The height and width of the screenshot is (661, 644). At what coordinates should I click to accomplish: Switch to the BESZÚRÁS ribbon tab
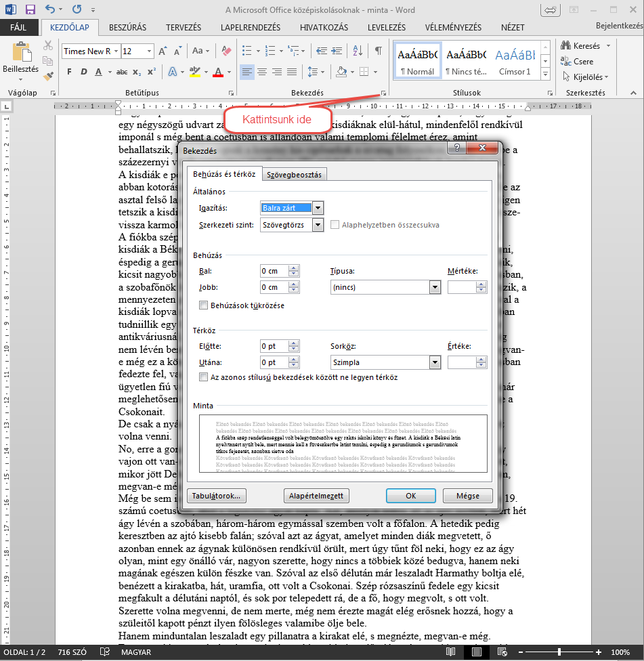(x=128, y=27)
